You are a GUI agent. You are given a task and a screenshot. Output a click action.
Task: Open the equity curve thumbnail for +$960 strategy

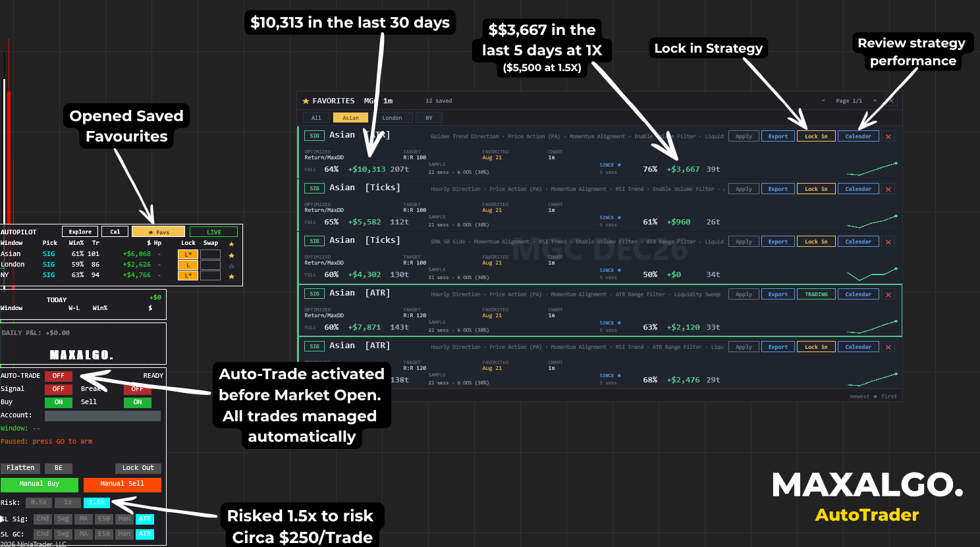[872, 221]
